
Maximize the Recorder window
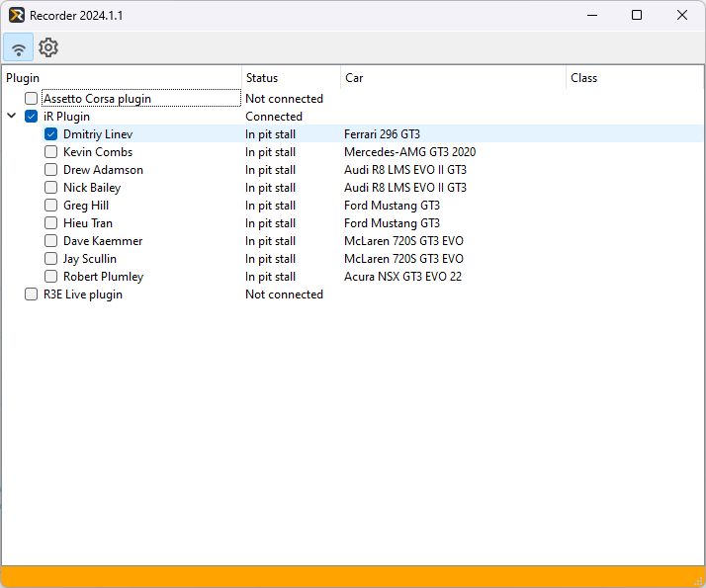(x=636, y=15)
